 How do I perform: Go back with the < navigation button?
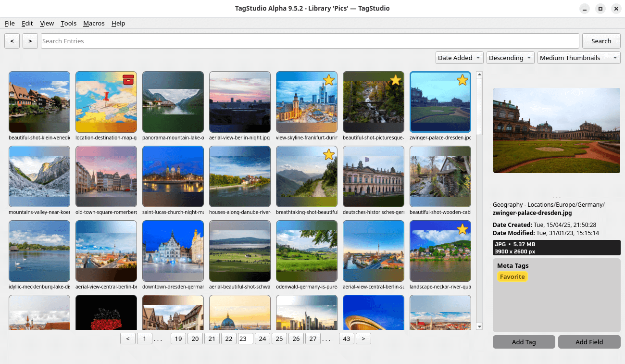[12, 41]
